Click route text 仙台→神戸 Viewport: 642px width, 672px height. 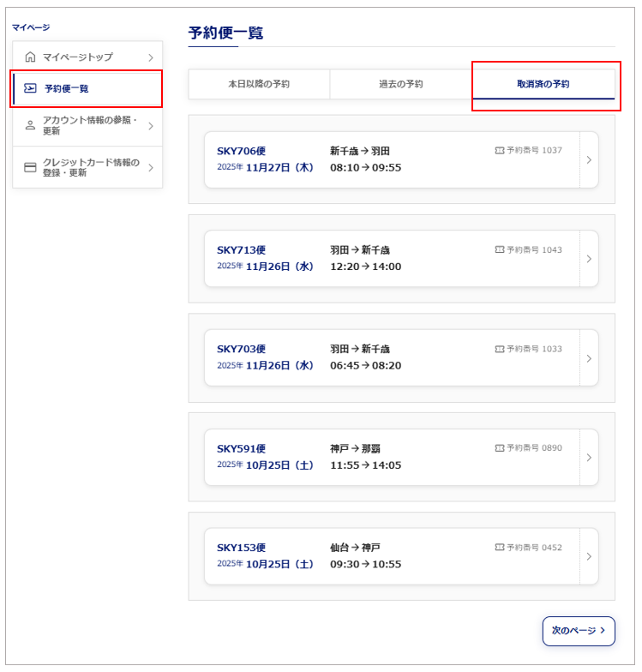coord(355,548)
